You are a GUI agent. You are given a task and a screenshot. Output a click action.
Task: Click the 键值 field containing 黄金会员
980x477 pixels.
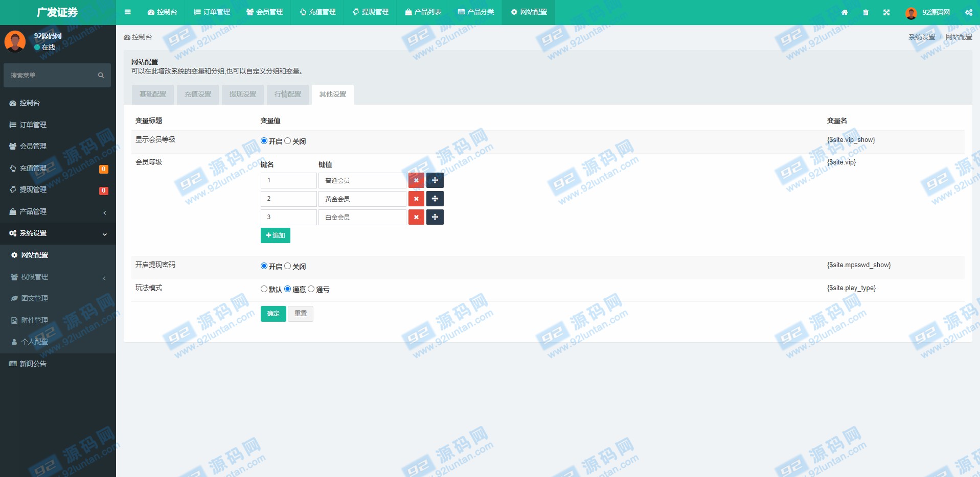362,199
